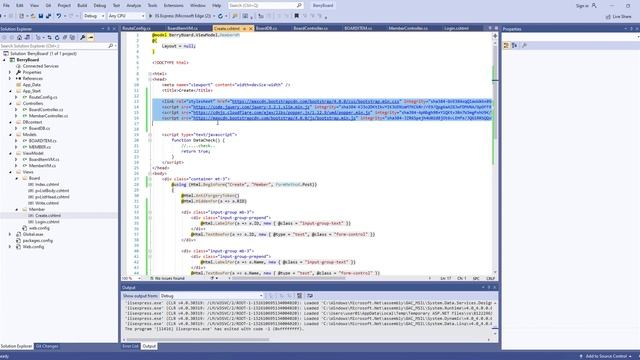Open the Debug menu
Image resolution: width=640 pixels, height=360 pixels.
100,5
